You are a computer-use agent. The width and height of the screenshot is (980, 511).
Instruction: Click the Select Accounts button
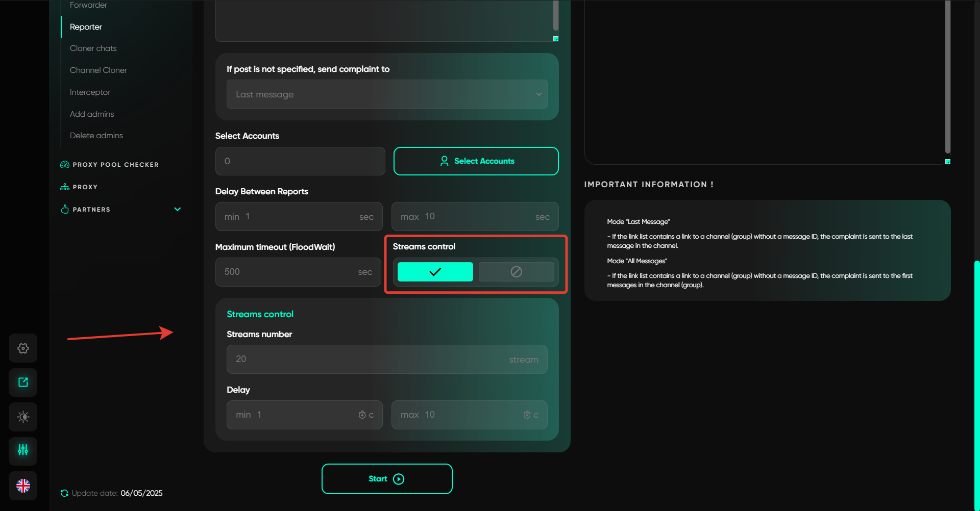tap(476, 161)
